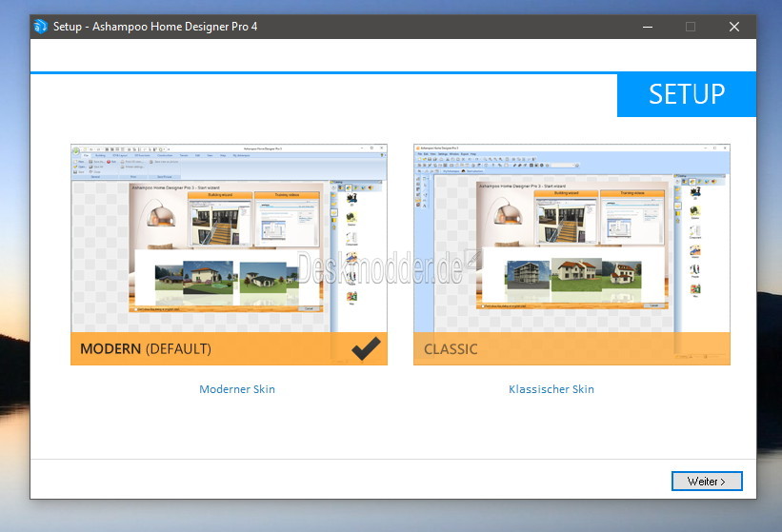Click the Moderner Skin link
This screenshot has height=532, width=782.
(x=237, y=389)
